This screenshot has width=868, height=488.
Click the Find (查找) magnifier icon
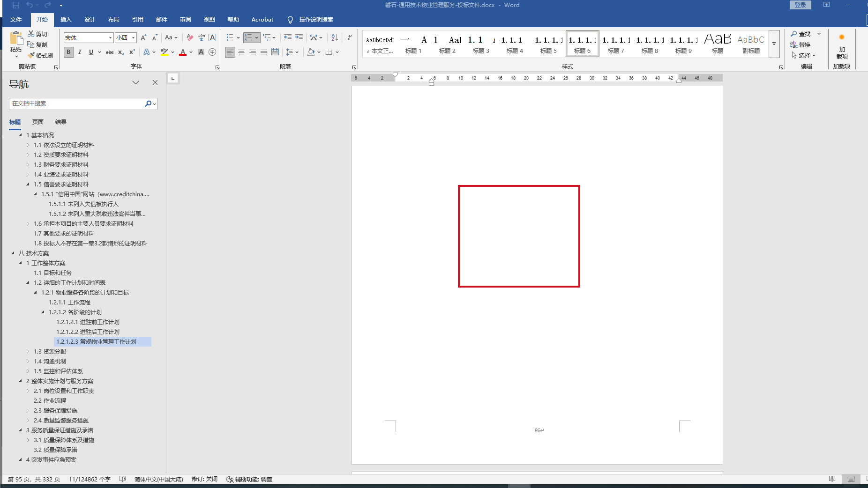click(794, 34)
